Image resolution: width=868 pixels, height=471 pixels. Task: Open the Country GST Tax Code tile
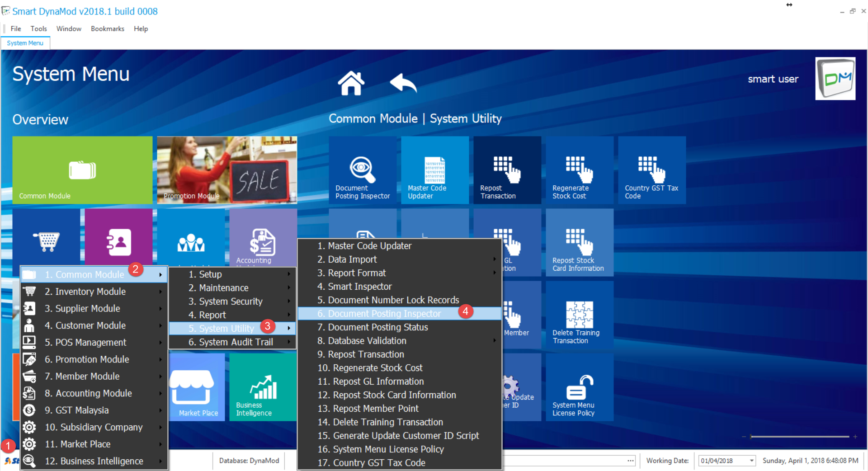652,170
